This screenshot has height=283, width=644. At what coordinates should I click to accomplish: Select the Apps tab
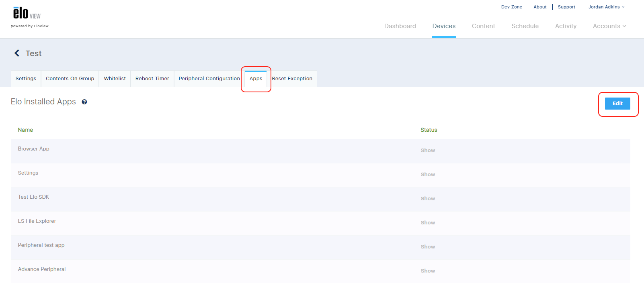tap(256, 79)
